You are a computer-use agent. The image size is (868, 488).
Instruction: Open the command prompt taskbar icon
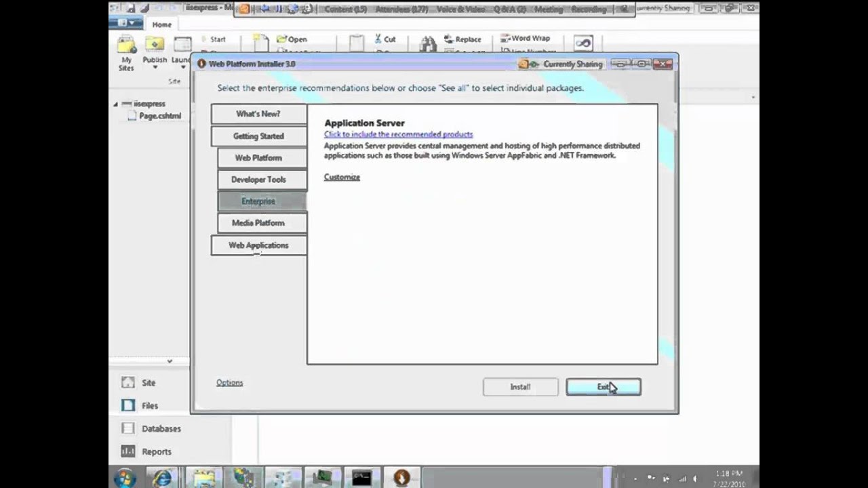point(361,478)
